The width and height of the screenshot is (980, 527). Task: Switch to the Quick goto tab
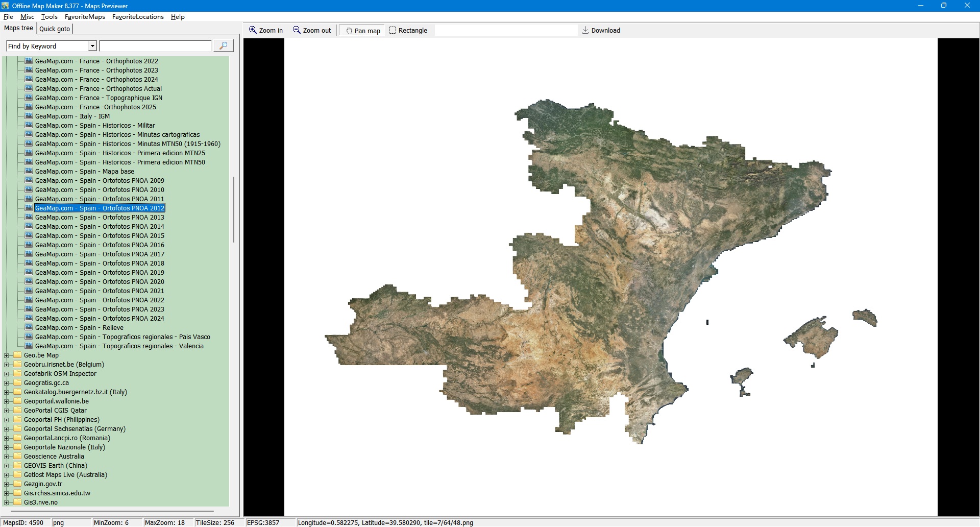pos(55,29)
